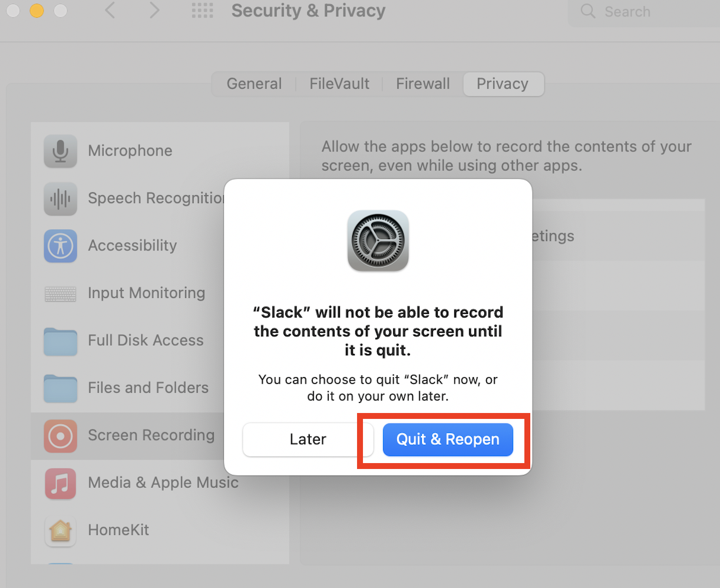Screen dimensions: 720x588
Task: Go back with the left chevron
Action: click(110, 11)
